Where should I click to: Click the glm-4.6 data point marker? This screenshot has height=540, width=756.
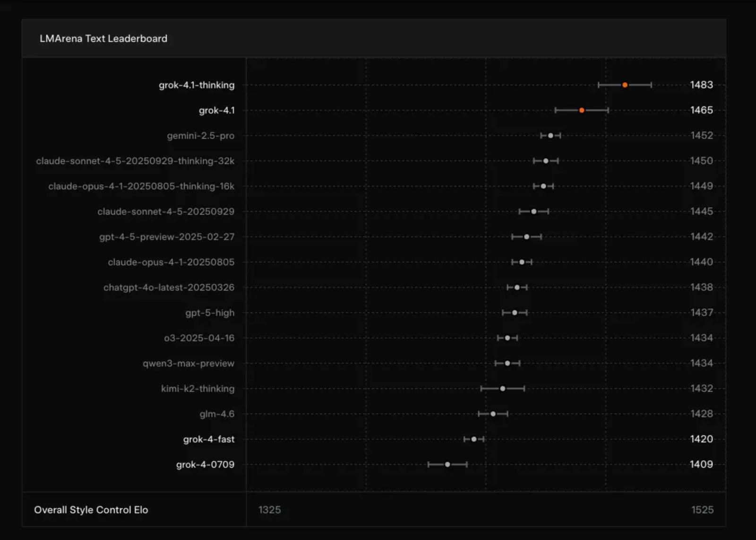(x=493, y=414)
